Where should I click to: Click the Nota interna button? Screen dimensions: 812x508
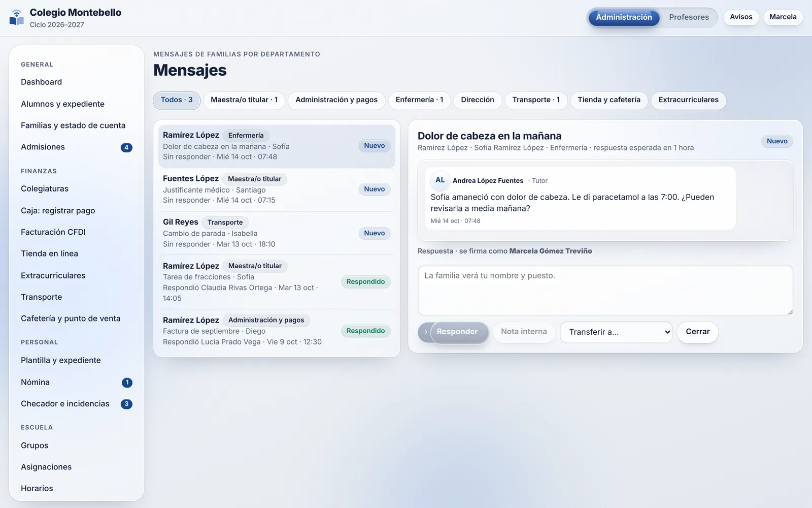point(524,332)
